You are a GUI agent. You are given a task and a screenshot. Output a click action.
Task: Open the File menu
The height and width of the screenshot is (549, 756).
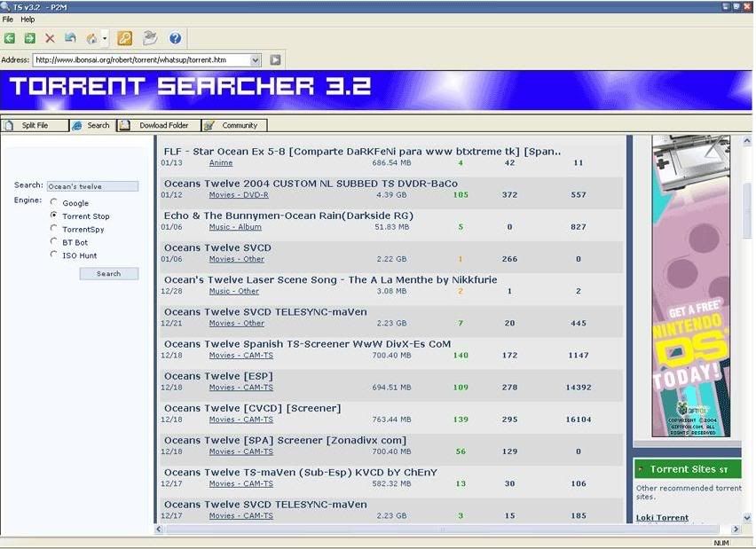click(8, 20)
